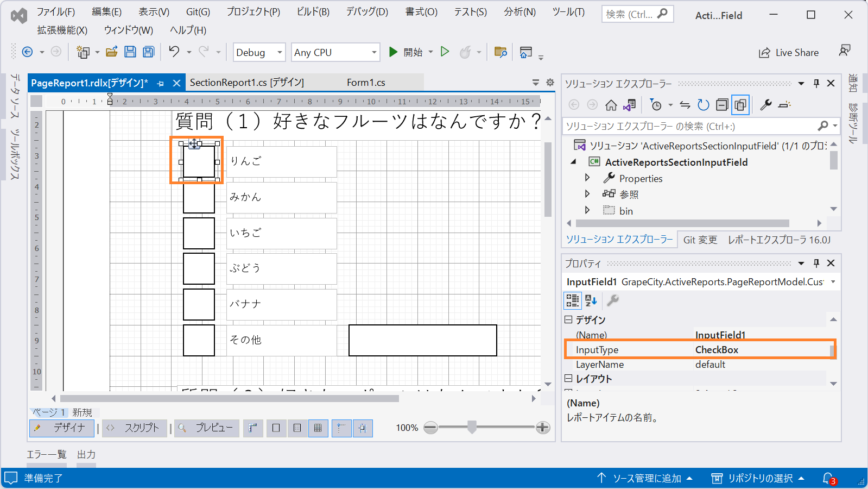Click the new project toolbar icon
The image size is (868, 489).
[83, 52]
